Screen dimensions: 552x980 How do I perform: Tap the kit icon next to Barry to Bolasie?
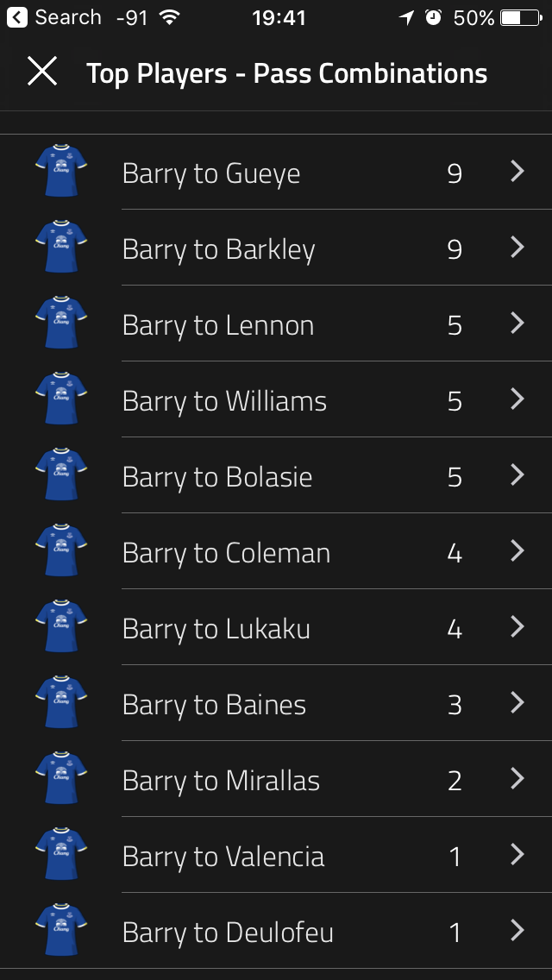(x=61, y=474)
